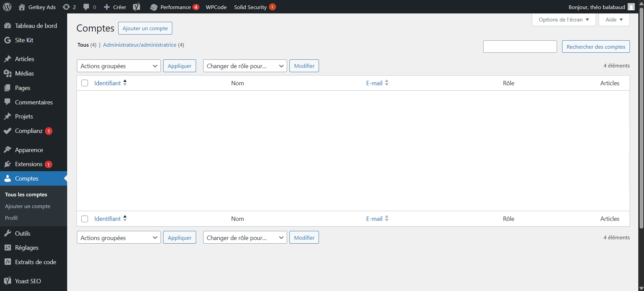Click the Extensions plugin icon
The height and width of the screenshot is (291, 644).
click(x=7, y=164)
